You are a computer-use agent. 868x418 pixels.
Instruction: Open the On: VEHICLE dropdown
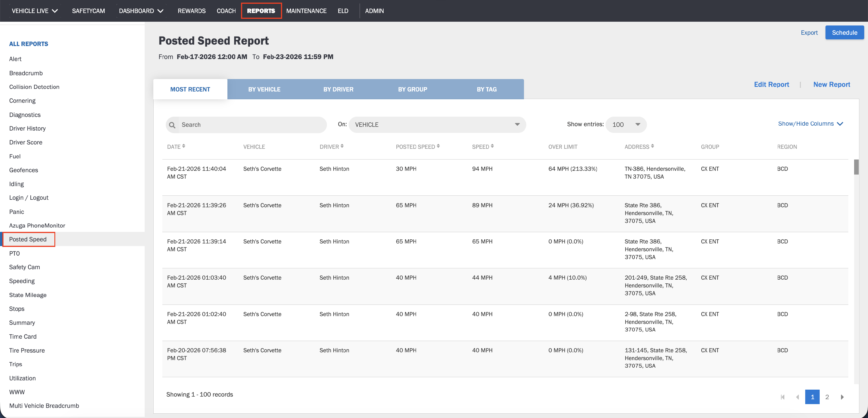click(437, 125)
